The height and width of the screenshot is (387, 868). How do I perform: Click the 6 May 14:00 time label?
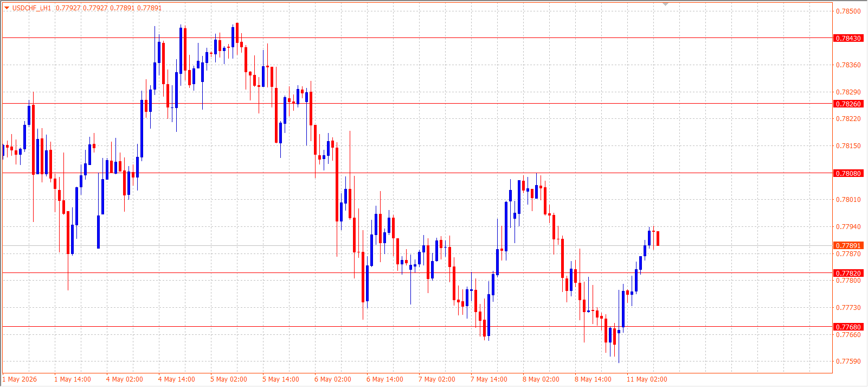click(x=385, y=379)
